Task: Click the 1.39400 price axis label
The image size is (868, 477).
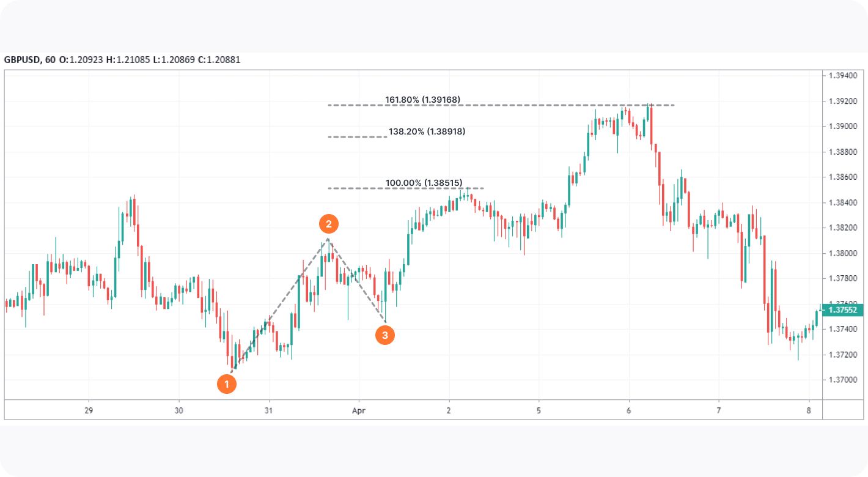Action: click(844, 76)
